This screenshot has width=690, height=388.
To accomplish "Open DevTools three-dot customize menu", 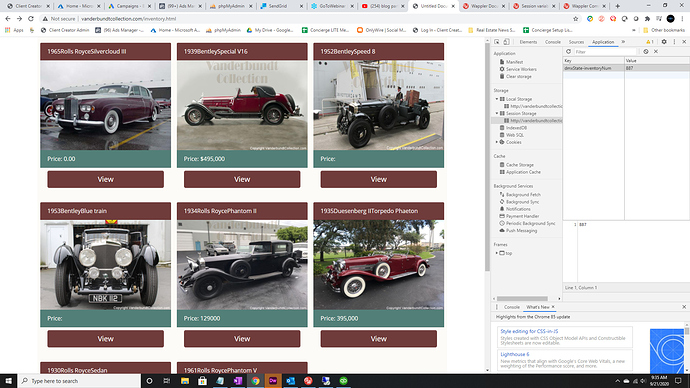I will pos(674,42).
